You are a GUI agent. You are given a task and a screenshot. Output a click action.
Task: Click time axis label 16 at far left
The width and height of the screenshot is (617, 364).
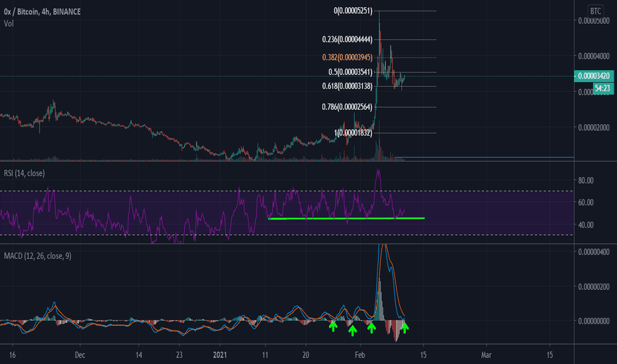[12, 355]
